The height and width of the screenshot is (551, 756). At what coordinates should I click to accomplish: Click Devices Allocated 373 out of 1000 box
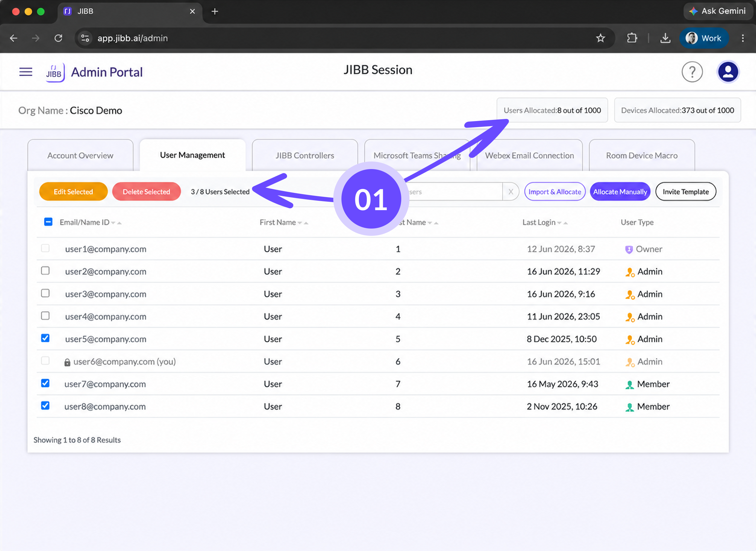tap(677, 110)
